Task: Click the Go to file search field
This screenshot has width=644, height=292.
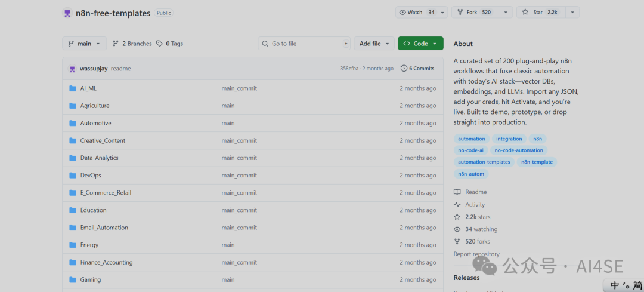Action: click(x=304, y=44)
